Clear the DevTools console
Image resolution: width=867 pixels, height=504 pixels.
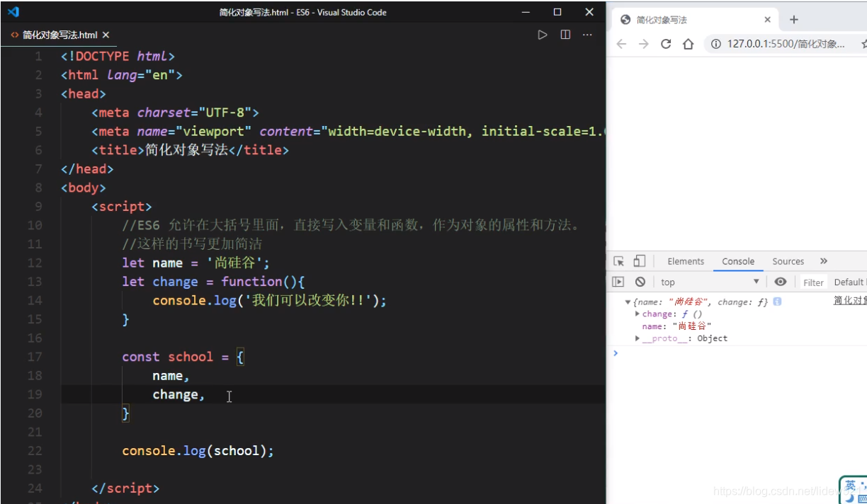tap(640, 282)
